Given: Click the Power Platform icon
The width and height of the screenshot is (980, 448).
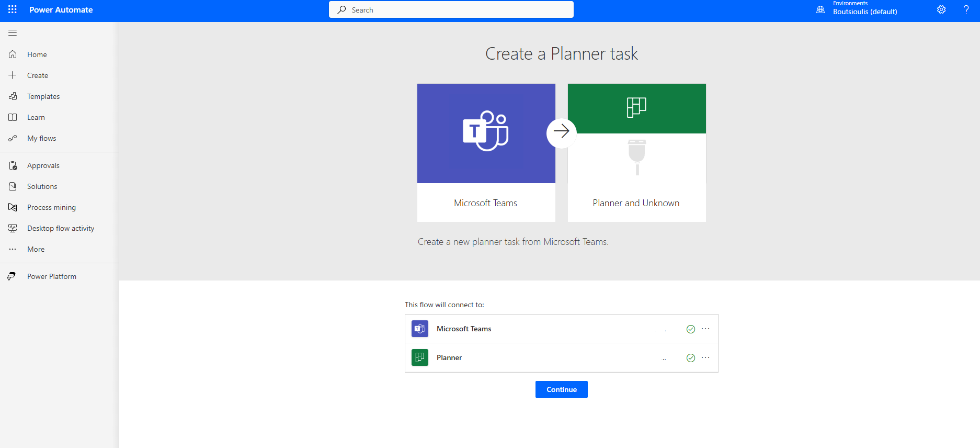Looking at the screenshot, I should (x=12, y=276).
